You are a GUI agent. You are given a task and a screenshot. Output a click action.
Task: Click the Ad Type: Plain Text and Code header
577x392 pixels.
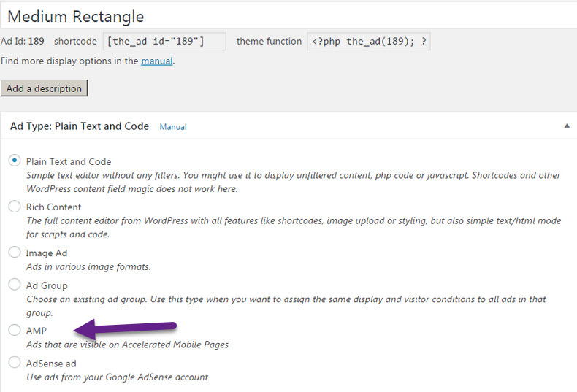(80, 126)
